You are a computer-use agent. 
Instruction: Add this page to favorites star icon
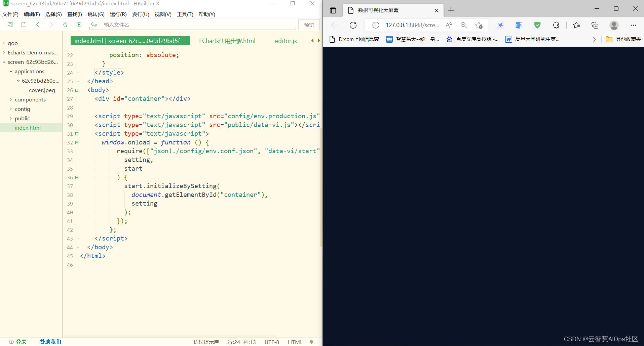pos(479,25)
